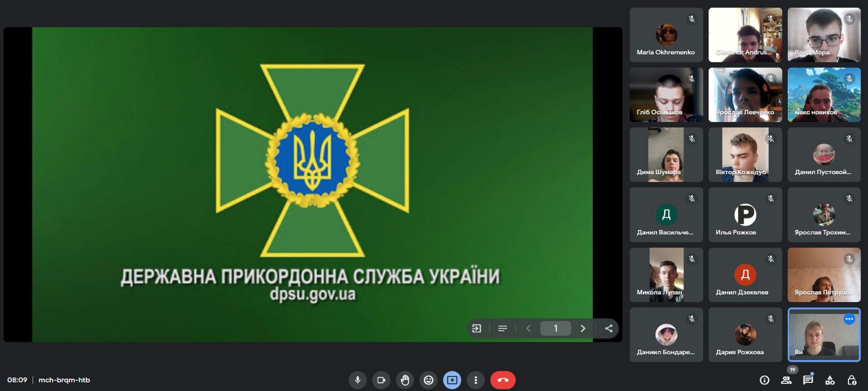Select Olexandr Andrus… video tile
Image resolution: width=868 pixels, height=391 pixels.
point(745,35)
